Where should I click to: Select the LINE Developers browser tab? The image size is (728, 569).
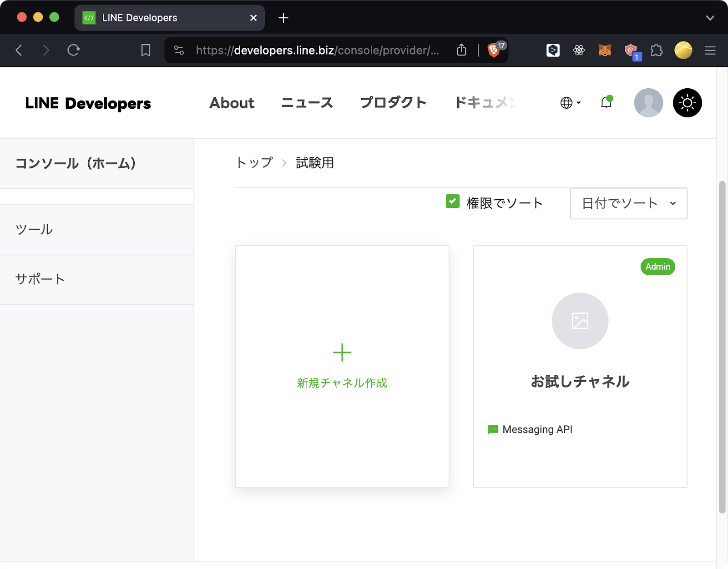(169, 18)
